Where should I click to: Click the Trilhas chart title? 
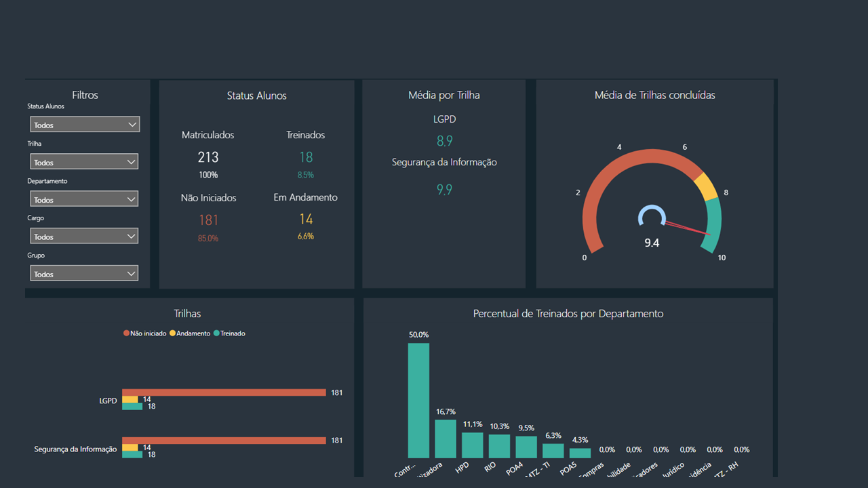tap(187, 313)
